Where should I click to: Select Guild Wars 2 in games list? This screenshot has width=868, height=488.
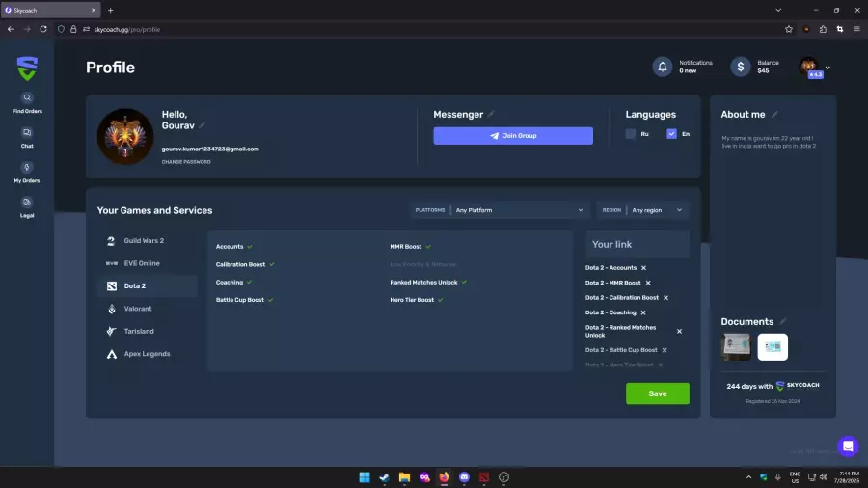click(x=148, y=241)
